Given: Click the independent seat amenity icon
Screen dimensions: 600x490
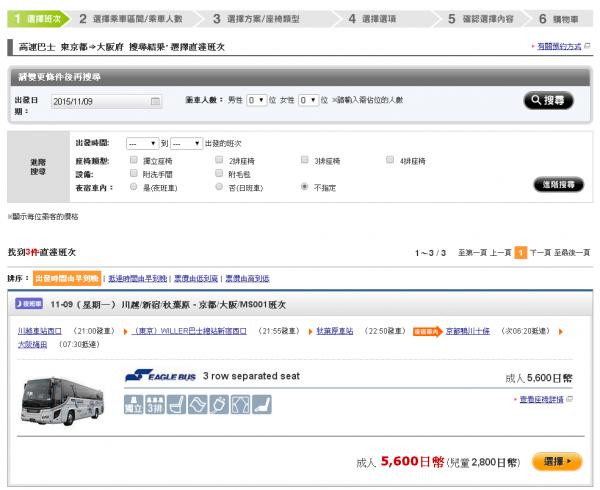Looking at the screenshot, I should click(134, 405).
